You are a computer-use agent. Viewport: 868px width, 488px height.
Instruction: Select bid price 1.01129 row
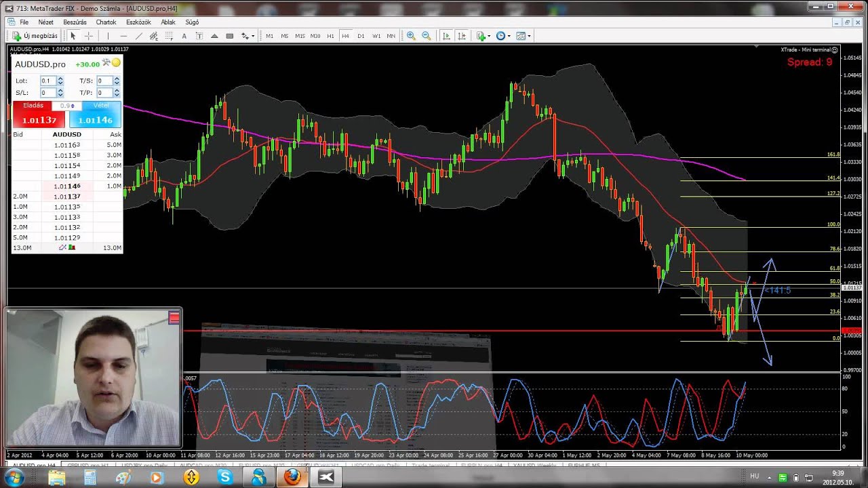tap(67, 237)
